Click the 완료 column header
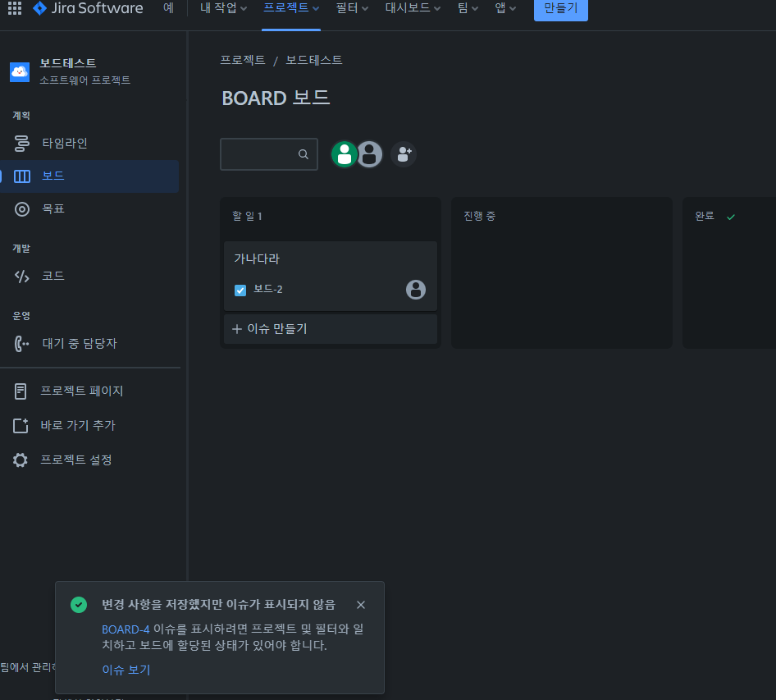This screenshot has height=700, width=776. [705, 216]
